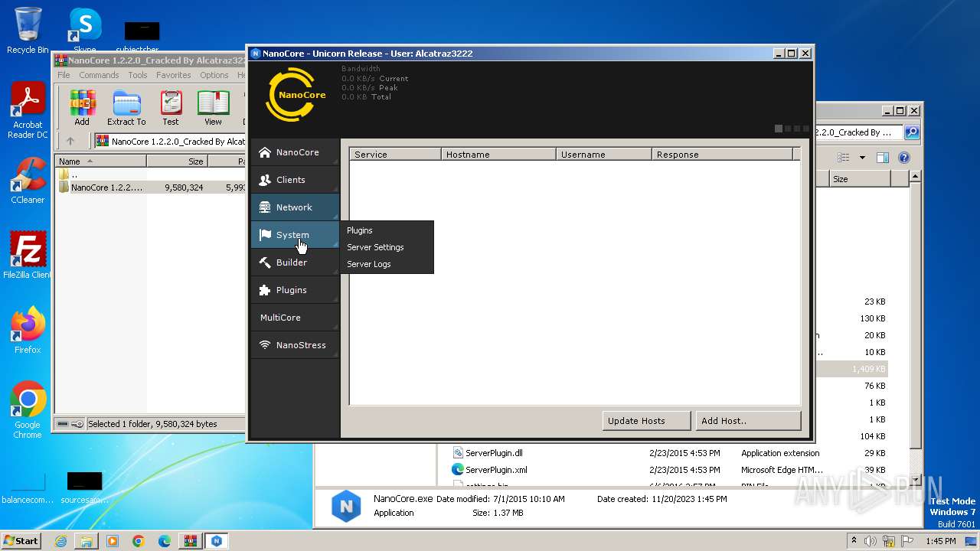Click the NanoCore.exe icon in details pane
Viewport: 980px width, 551px height.
[x=346, y=506]
